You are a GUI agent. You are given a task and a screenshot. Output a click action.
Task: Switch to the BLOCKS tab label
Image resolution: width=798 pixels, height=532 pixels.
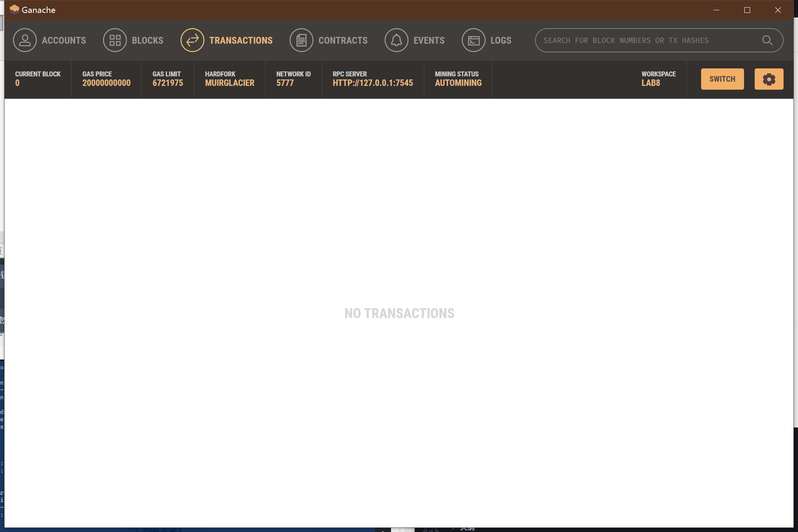pyautogui.click(x=147, y=40)
